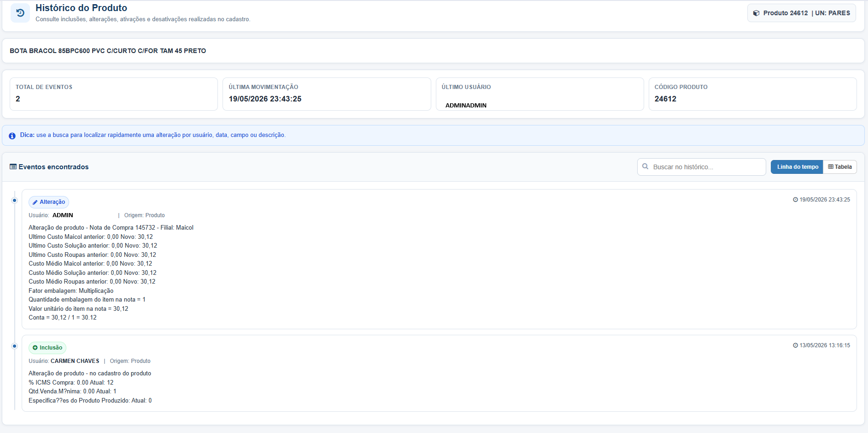Click user name ADMIN in Alteração event
Viewport: 868px width, 433px height.
coord(63,215)
